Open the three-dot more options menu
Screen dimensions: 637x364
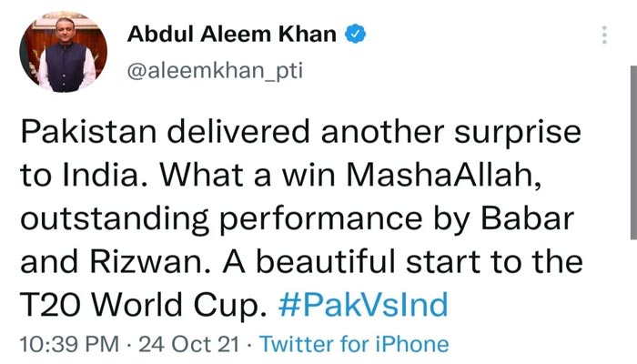(x=604, y=35)
